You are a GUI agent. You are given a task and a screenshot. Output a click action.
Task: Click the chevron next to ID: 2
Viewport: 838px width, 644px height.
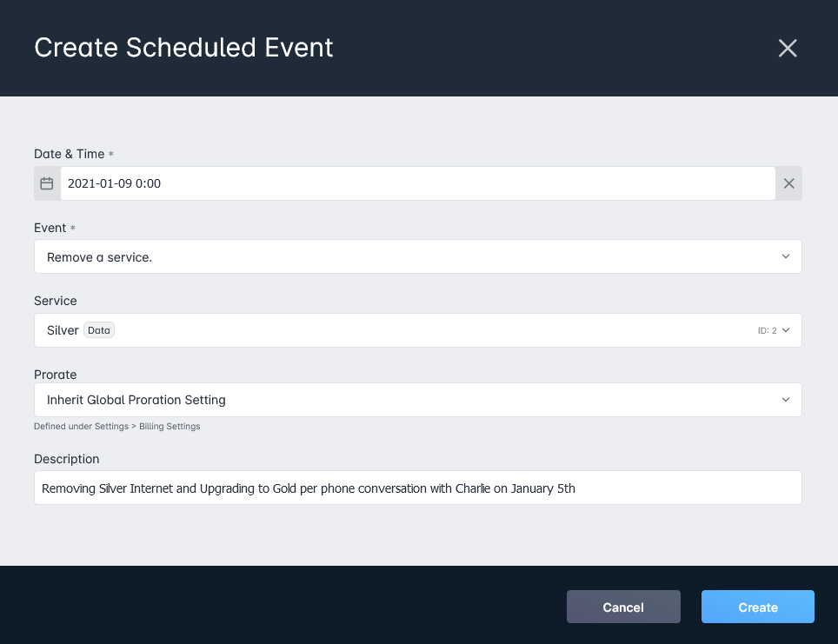[786, 330]
